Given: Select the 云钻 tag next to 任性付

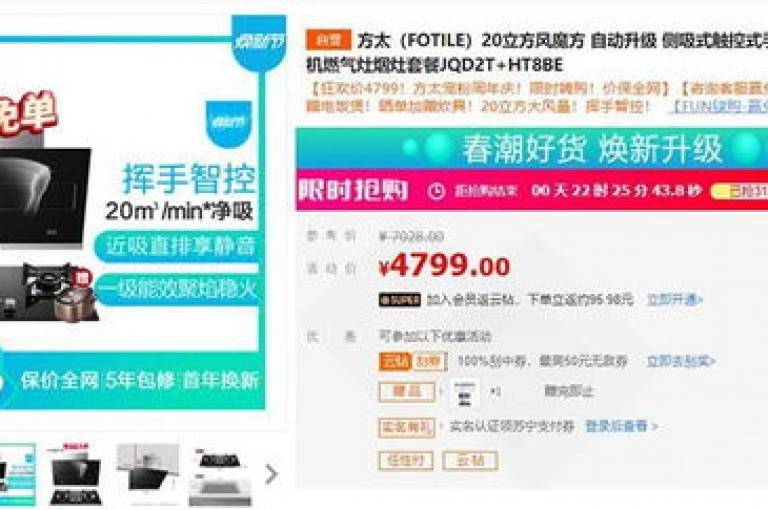Looking at the screenshot, I should click(x=470, y=461).
